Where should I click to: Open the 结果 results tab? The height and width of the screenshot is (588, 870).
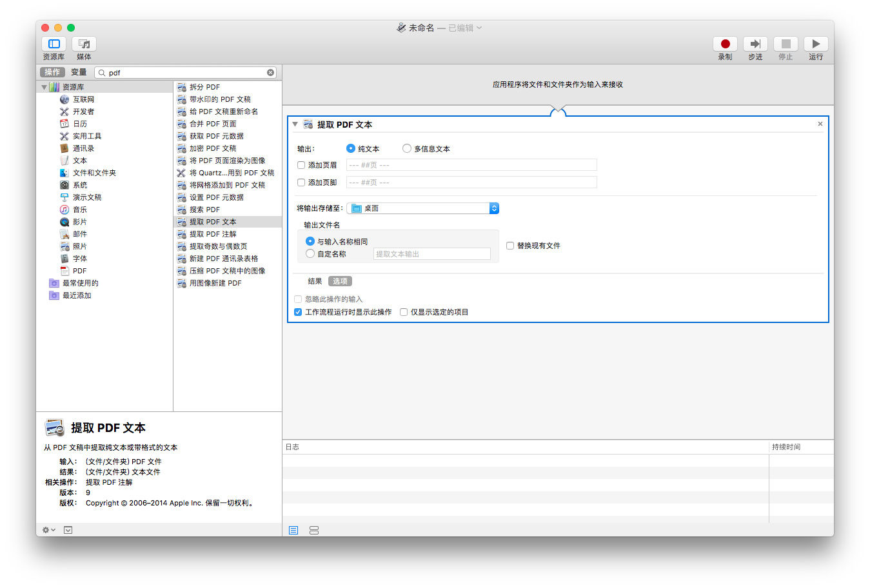pyautogui.click(x=315, y=281)
